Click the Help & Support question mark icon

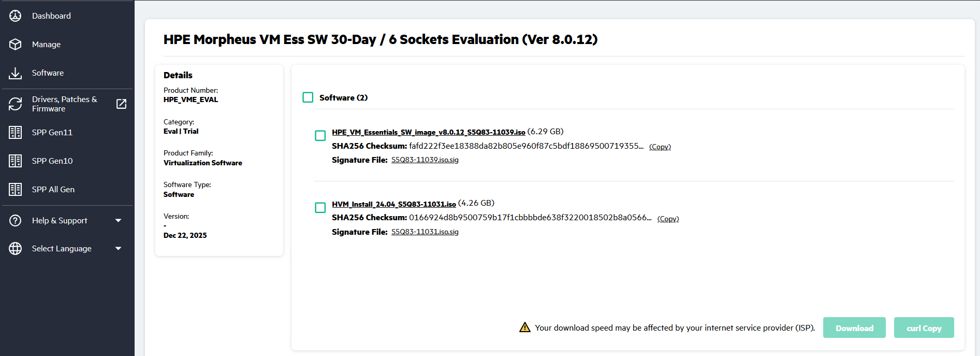pyautogui.click(x=16, y=221)
